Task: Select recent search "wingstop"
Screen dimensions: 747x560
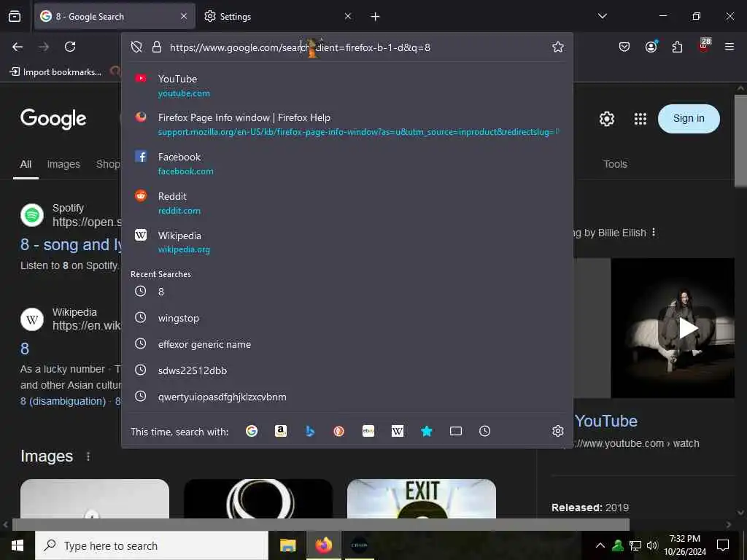Action: (x=347, y=318)
